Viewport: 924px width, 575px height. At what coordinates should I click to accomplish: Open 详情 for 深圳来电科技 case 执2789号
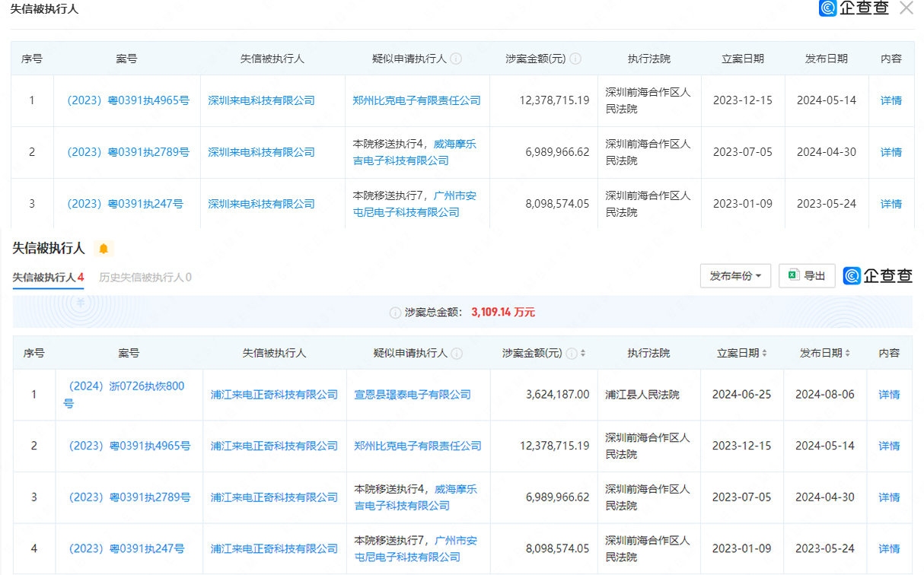pos(891,152)
